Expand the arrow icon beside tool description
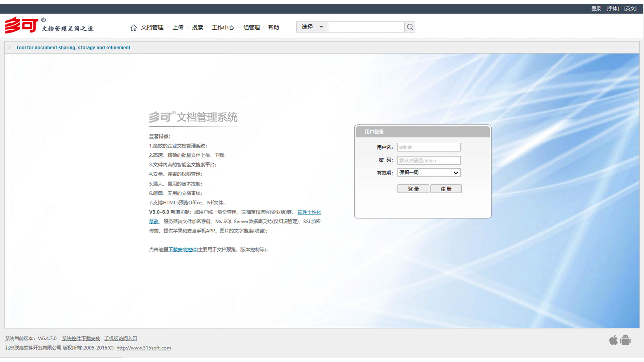This screenshot has height=362, width=644. click(9, 48)
